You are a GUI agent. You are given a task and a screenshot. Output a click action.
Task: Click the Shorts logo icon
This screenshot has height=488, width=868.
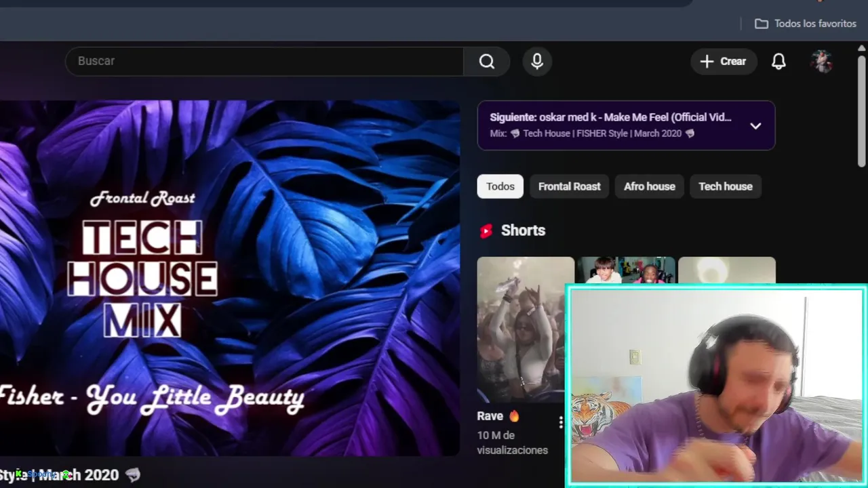(x=486, y=231)
